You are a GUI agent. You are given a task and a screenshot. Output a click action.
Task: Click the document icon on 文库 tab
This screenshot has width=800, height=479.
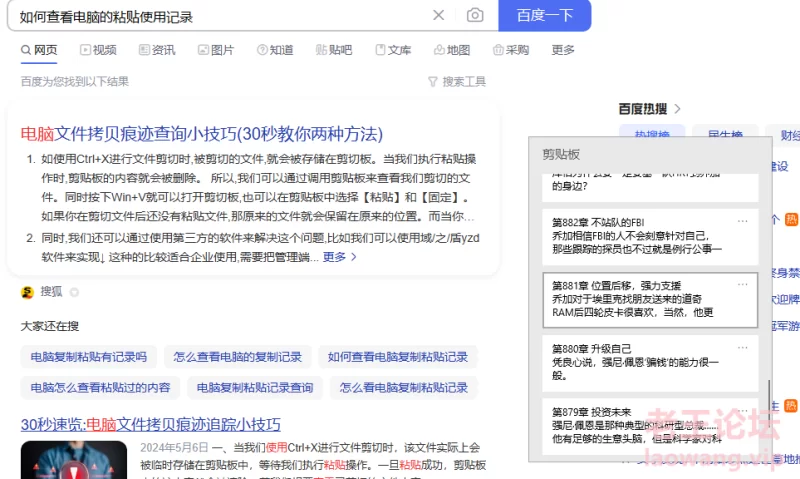pyautogui.click(x=380, y=50)
